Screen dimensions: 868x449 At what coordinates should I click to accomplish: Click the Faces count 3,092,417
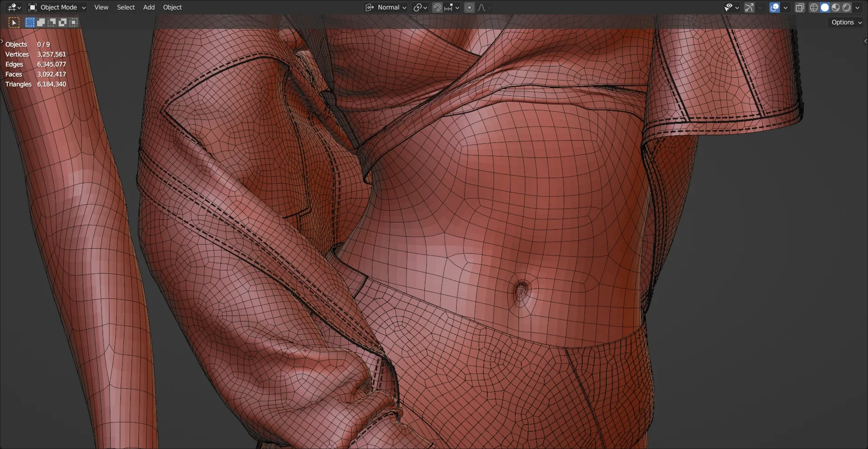52,74
